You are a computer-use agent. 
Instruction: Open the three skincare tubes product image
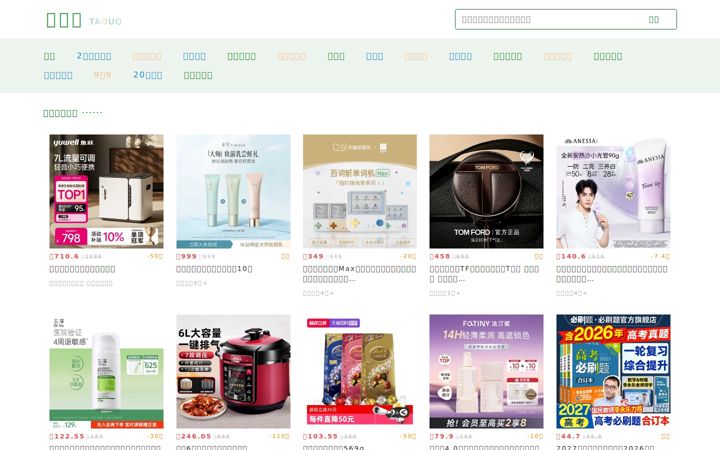[x=233, y=191]
